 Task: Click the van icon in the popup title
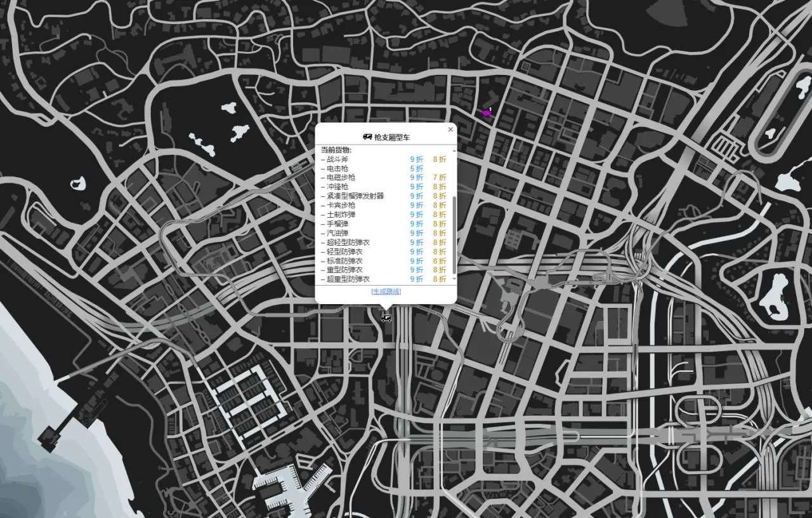point(367,136)
